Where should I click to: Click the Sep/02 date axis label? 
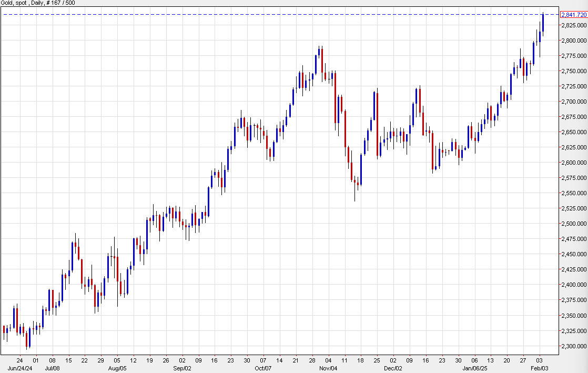pyautogui.click(x=183, y=368)
